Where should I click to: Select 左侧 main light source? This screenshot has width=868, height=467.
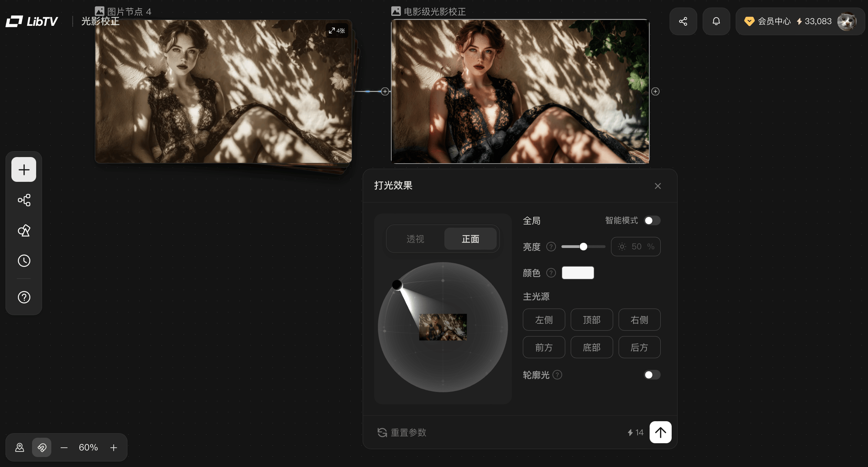(x=544, y=320)
